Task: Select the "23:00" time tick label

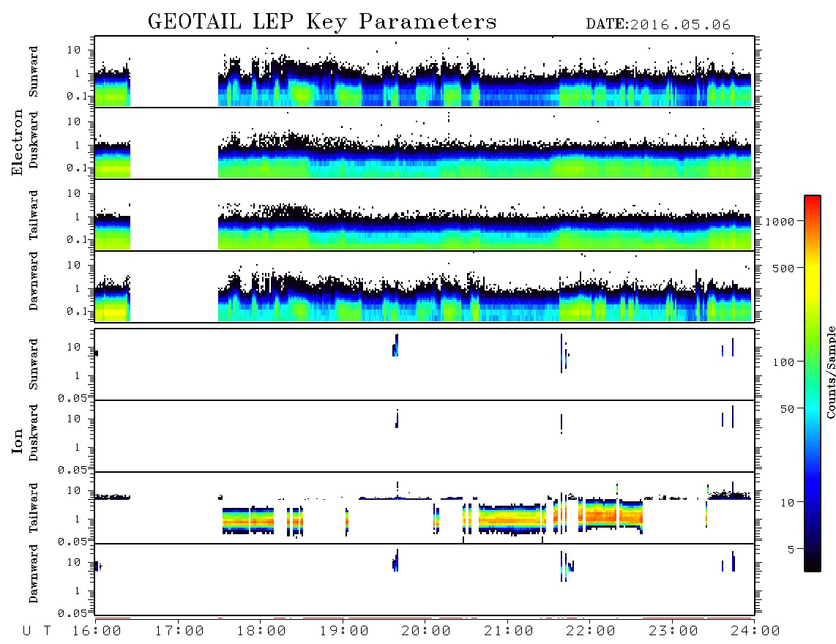Action: pyautogui.click(x=674, y=632)
